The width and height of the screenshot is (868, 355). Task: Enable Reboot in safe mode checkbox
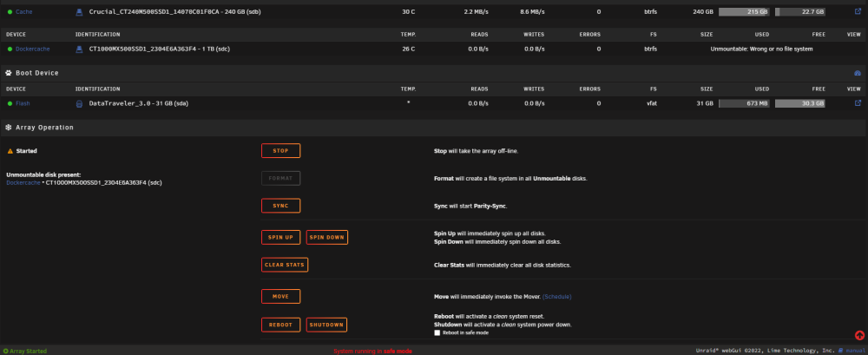click(437, 332)
